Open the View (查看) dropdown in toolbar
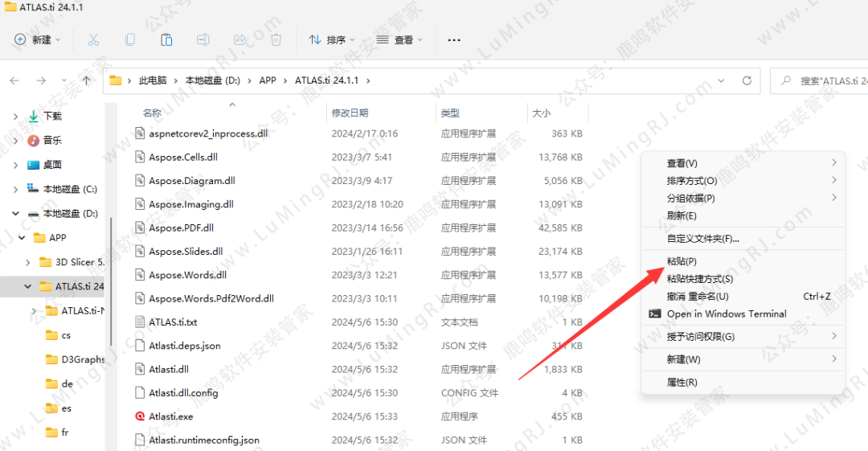Image resolution: width=868 pixels, height=451 pixels. [x=399, y=40]
